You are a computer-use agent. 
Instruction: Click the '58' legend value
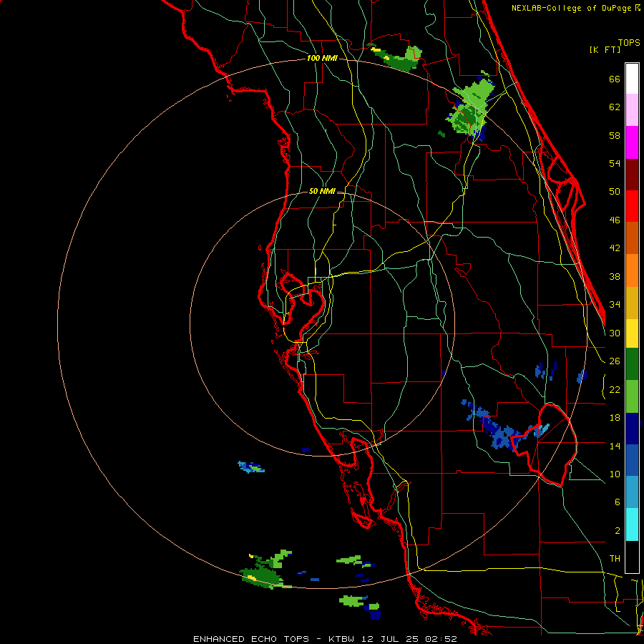pos(615,135)
